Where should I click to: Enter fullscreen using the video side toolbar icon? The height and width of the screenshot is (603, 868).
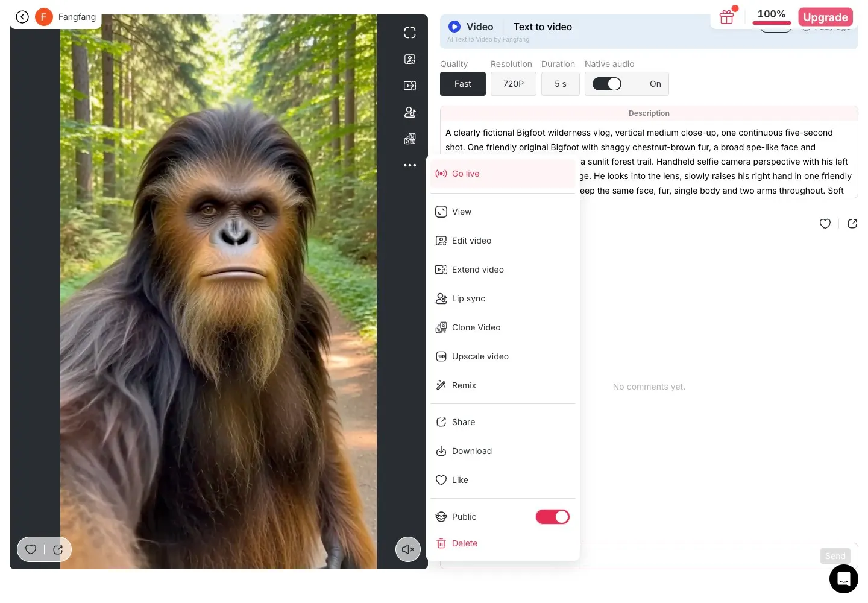(x=410, y=33)
